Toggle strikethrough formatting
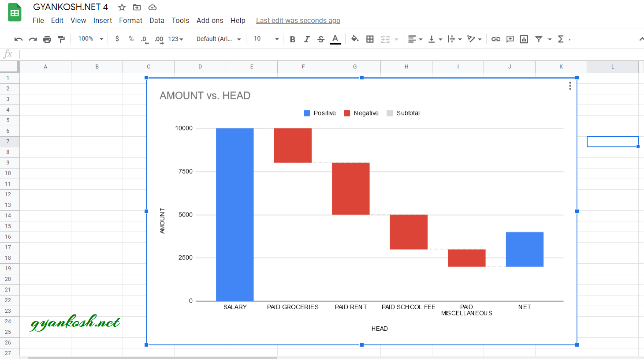 (x=321, y=39)
